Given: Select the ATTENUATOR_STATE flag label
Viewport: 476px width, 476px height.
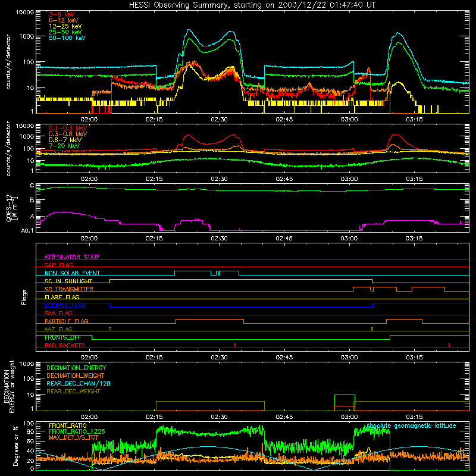Looking at the screenshot, I should click(72, 257).
